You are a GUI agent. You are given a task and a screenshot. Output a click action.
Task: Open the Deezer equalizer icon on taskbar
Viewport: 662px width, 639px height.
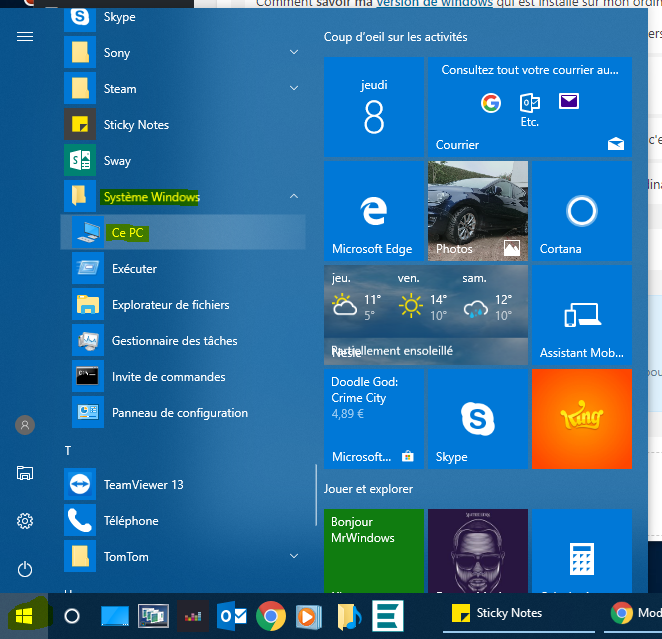[x=193, y=617]
